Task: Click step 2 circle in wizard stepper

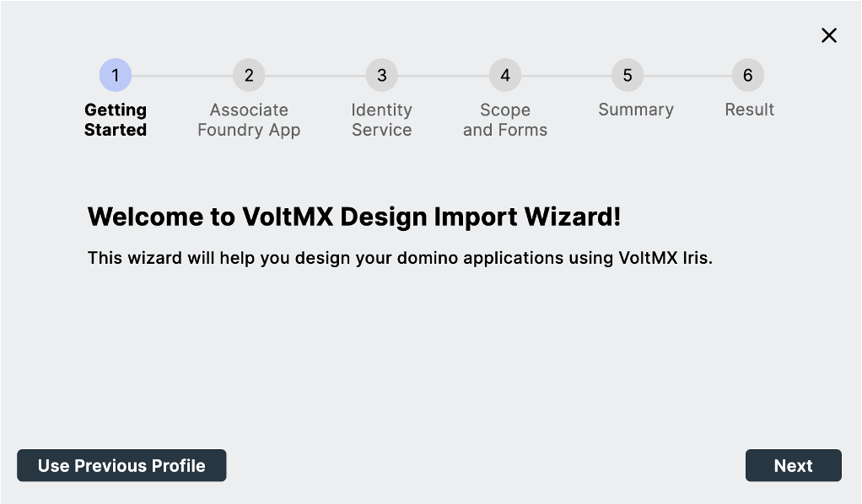Action: 249,76
